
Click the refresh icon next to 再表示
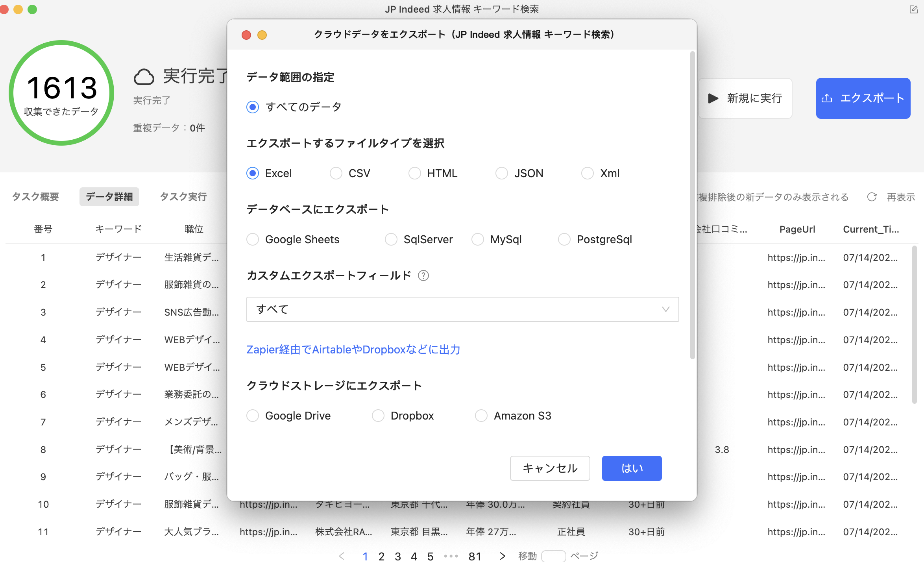pos(872,197)
